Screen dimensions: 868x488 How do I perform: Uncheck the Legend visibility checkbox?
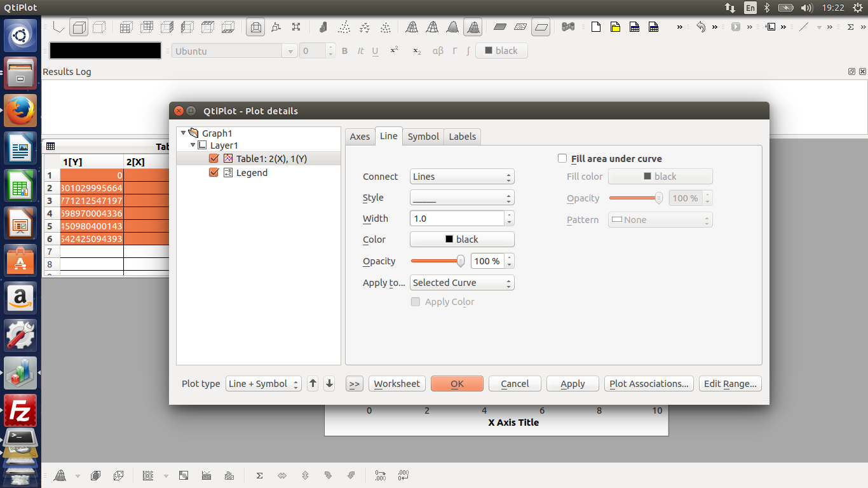point(214,173)
